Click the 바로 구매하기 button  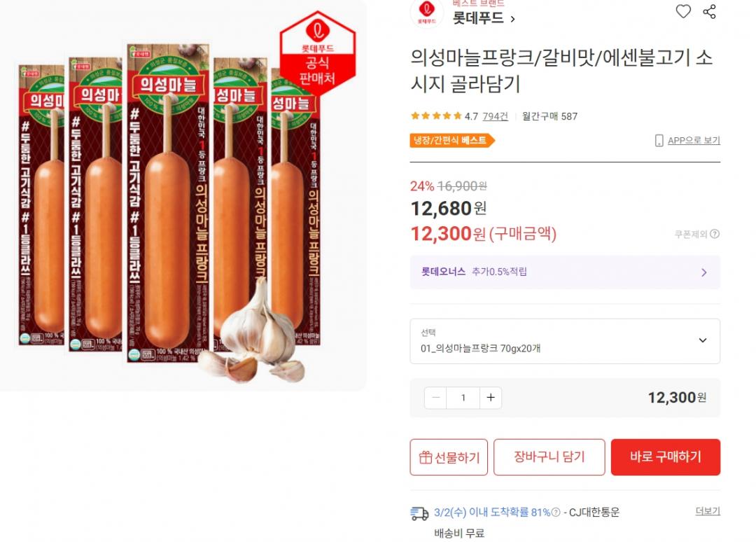pos(666,457)
